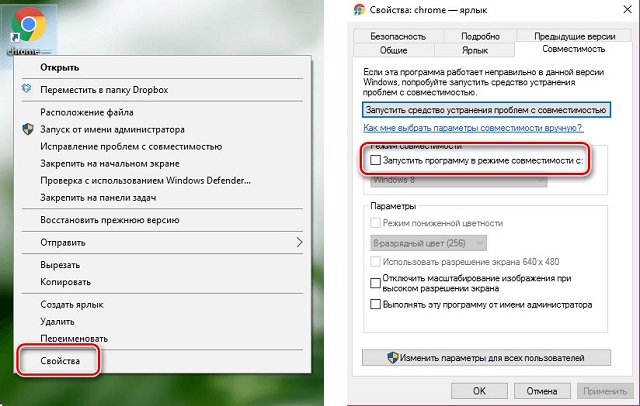Open the Ярлык tab
Screen dimensions: 640x406
(x=475, y=50)
